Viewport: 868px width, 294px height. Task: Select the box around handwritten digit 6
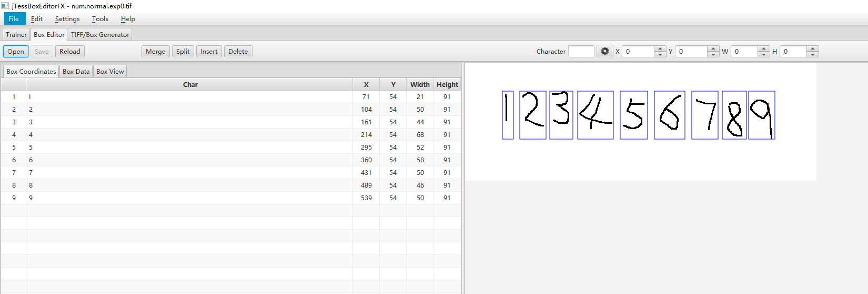click(x=669, y=115)
